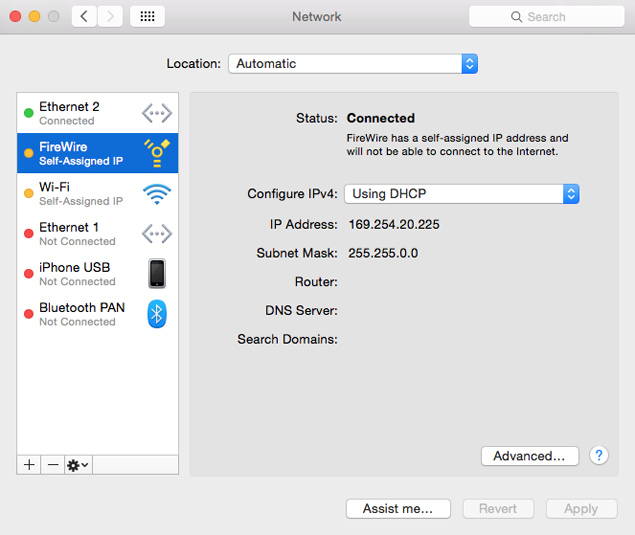
Task: Remove selected service with minus button
Action: coord(53,465)
